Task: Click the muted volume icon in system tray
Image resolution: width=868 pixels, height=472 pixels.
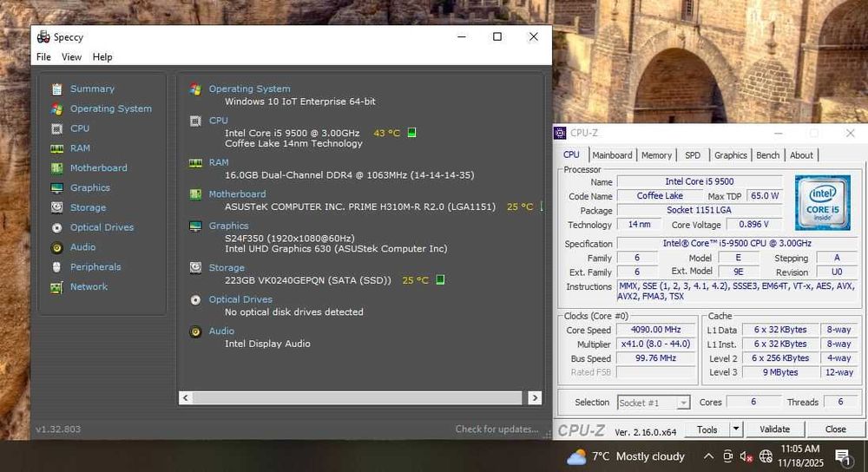Action: 746,456
